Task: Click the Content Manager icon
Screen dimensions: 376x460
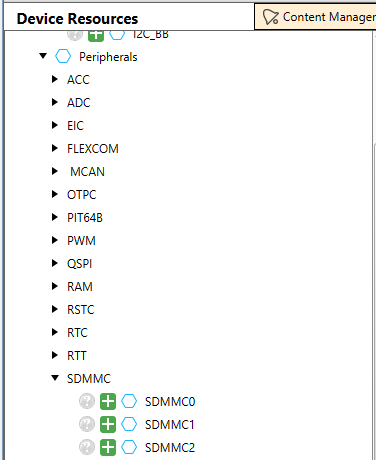Action: point(270,17)
